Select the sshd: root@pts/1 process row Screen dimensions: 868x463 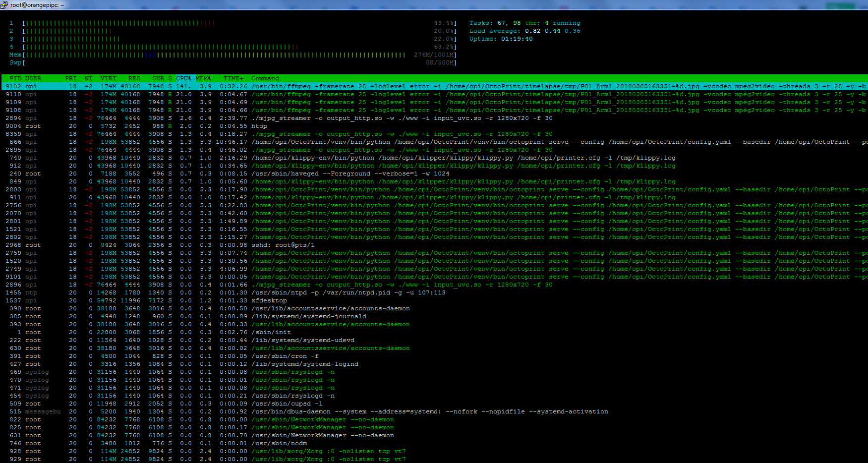click(x=283, y=245)
